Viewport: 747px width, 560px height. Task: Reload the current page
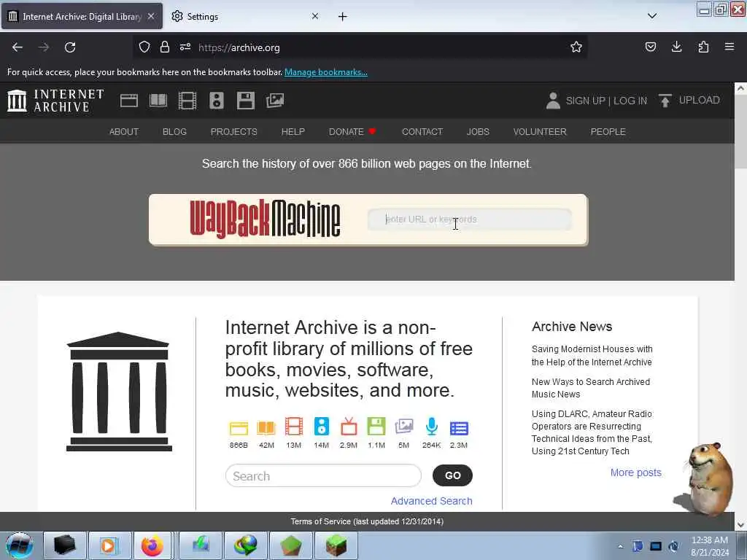[70, 47]
